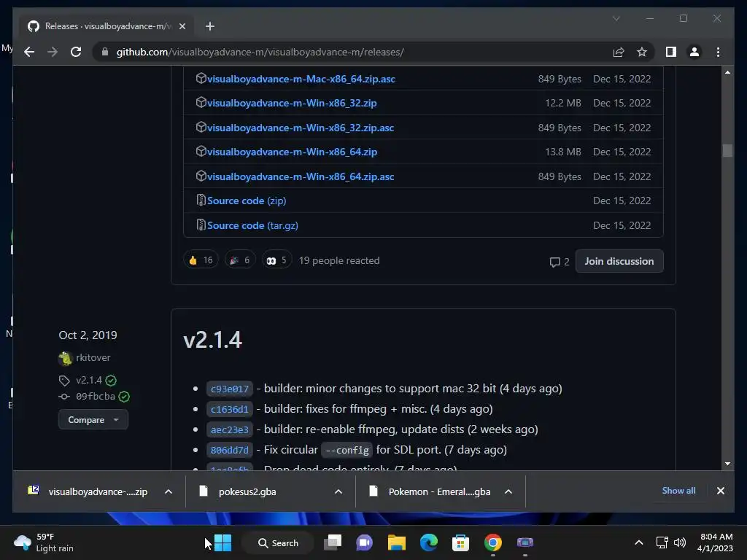This screenshot has height=560, width=747.
Task: Close the Releases visualboyadvance-m tab
Action: pyautogui.click(x=182, y=26)
